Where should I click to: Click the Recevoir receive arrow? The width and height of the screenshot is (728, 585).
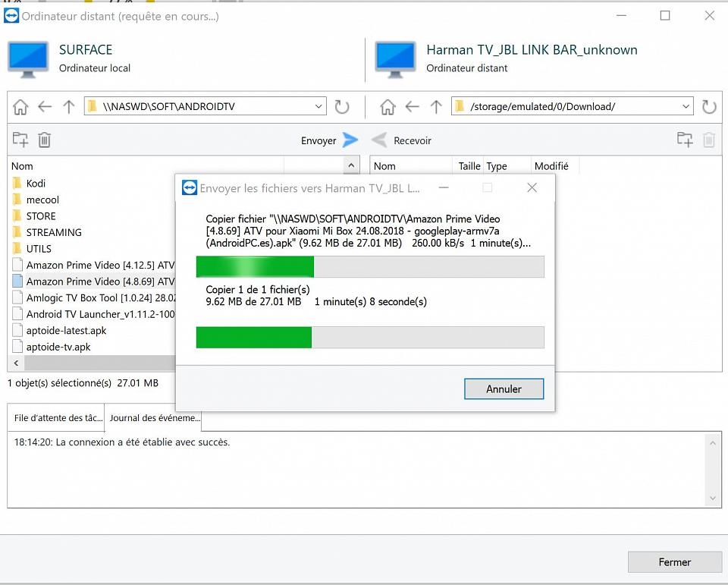pyautogui.click(x=379, y=140)
